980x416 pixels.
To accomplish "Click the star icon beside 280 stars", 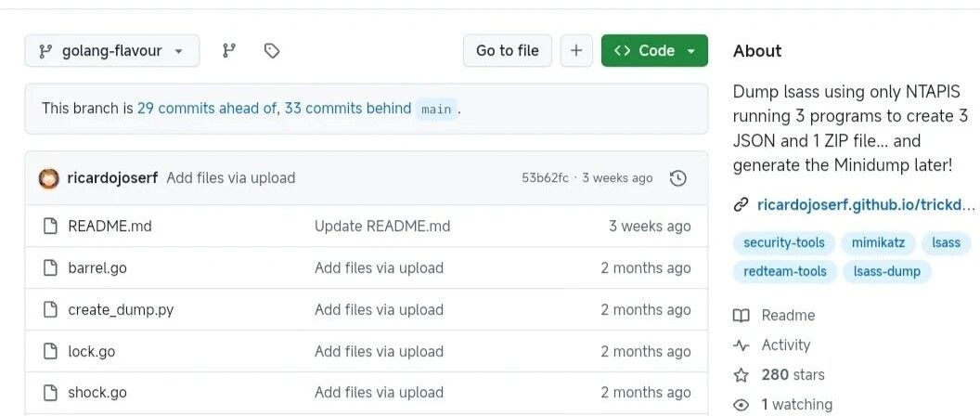I will [x=741, y=375].
